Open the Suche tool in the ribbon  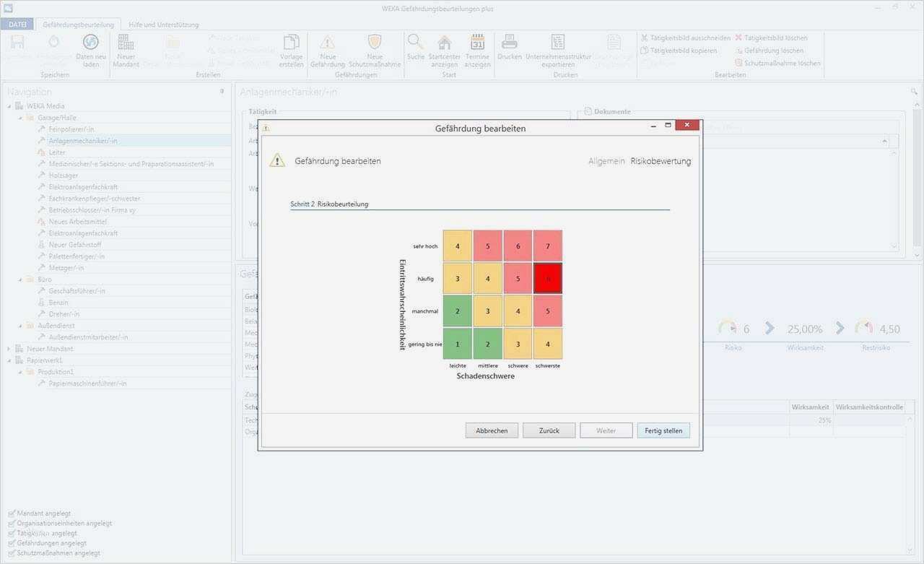pyautogui.click(x=416, y=47)
